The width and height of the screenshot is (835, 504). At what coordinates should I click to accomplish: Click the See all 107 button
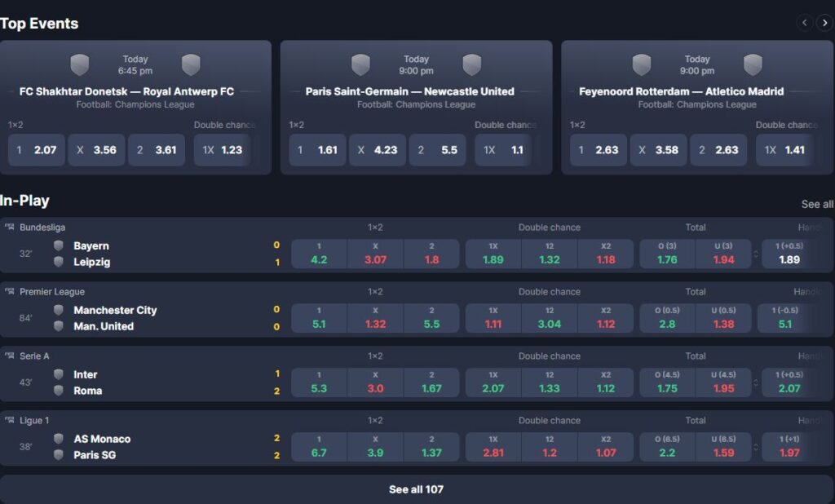tap(416, 489)
